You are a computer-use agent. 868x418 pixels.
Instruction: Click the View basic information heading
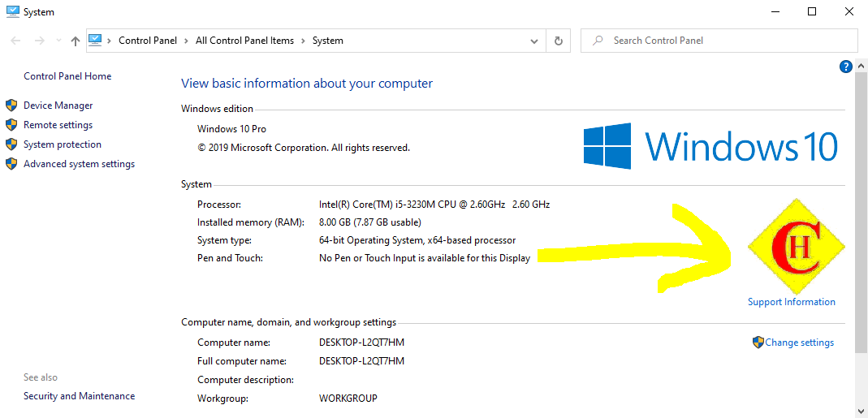point(307,84)
